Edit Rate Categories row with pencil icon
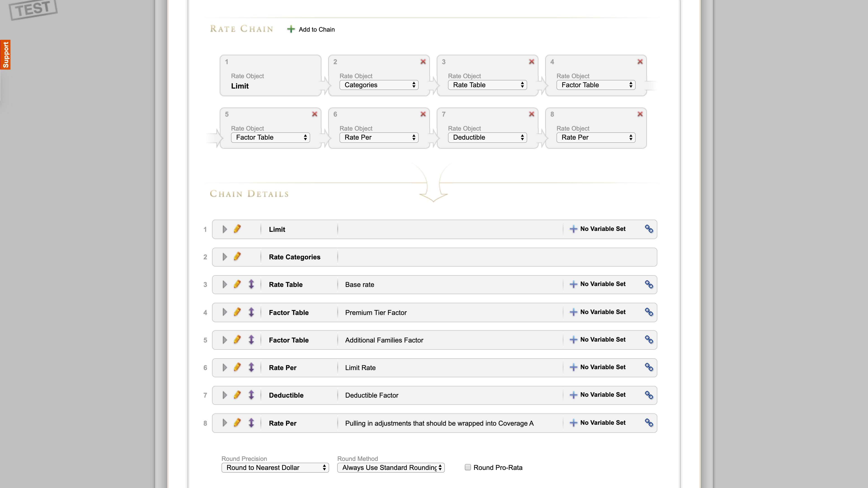The image size is (868, 488). (x=237, y=257)
